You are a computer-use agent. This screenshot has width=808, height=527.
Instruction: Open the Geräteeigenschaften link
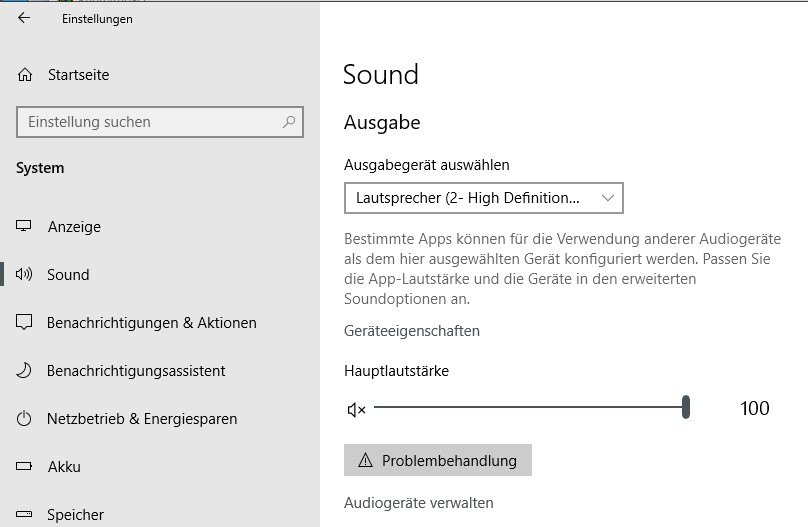point(412,331)
